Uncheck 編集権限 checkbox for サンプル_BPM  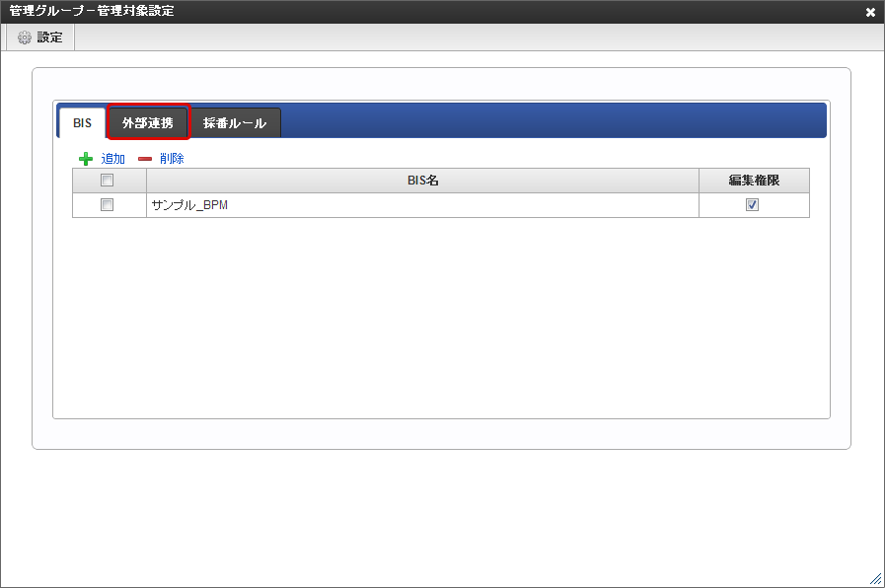click(752, 205)
